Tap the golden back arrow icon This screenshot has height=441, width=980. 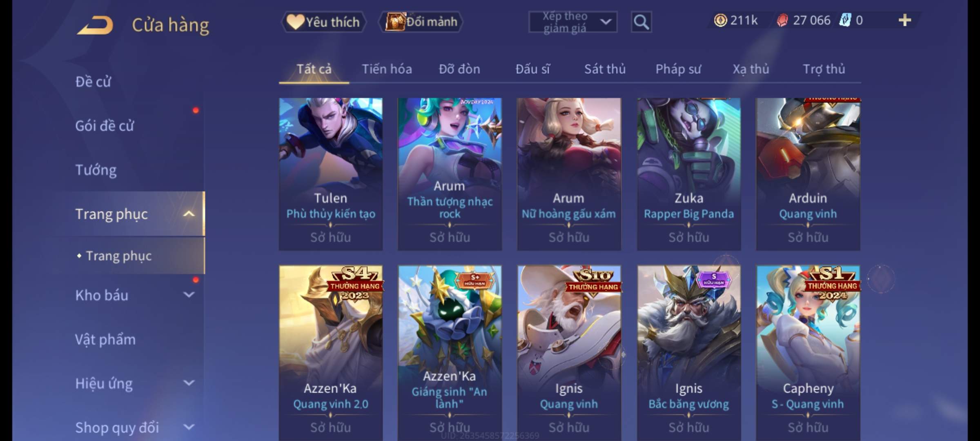(x=95, y=25)
